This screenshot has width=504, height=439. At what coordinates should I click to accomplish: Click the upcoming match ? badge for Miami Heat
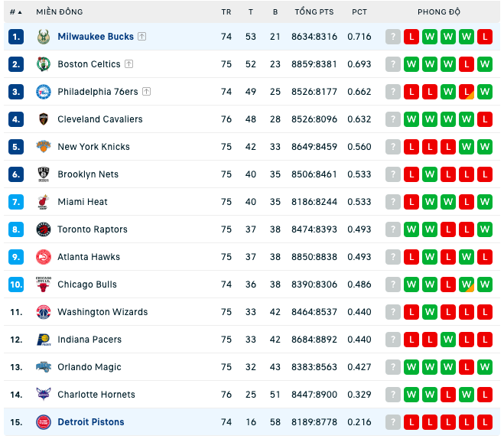tap(393, 202)
